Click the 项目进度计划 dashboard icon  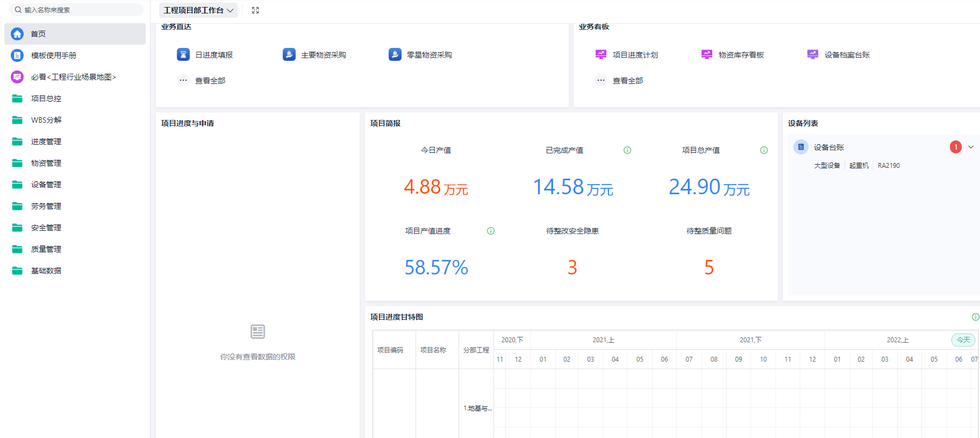click(601, 54)
